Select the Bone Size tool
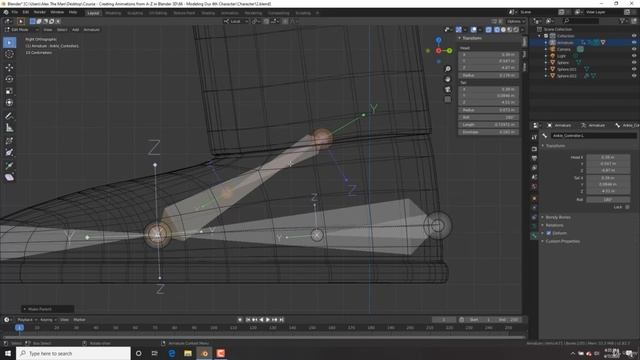 (9, 153)
